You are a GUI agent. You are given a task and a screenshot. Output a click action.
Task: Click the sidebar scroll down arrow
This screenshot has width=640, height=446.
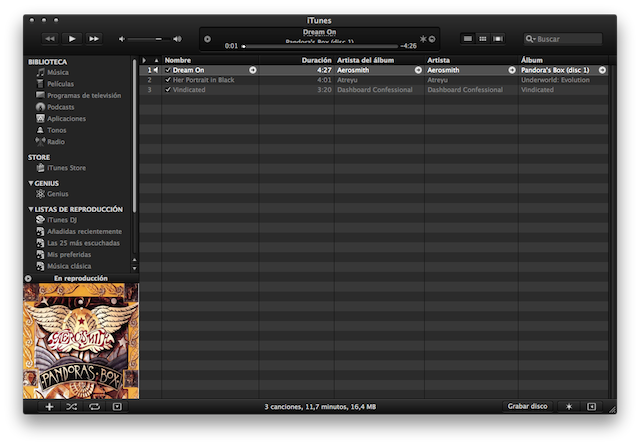[x=135, y=268]
